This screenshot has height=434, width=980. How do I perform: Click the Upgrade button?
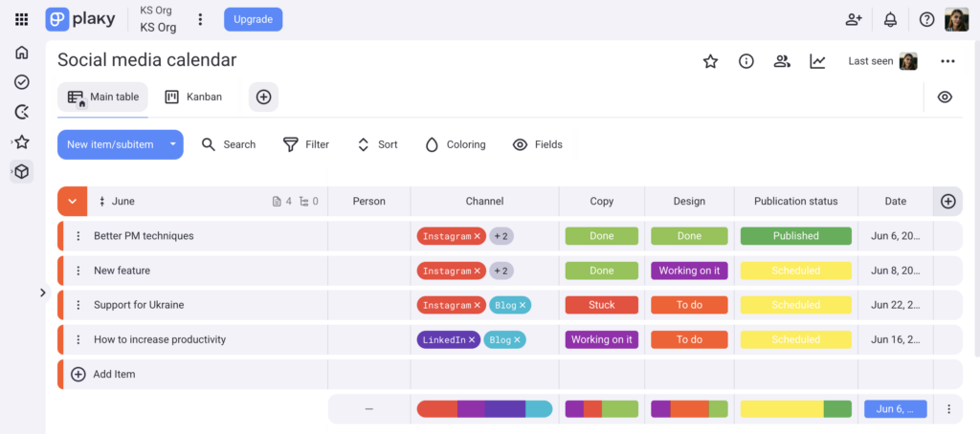(254, 19)
